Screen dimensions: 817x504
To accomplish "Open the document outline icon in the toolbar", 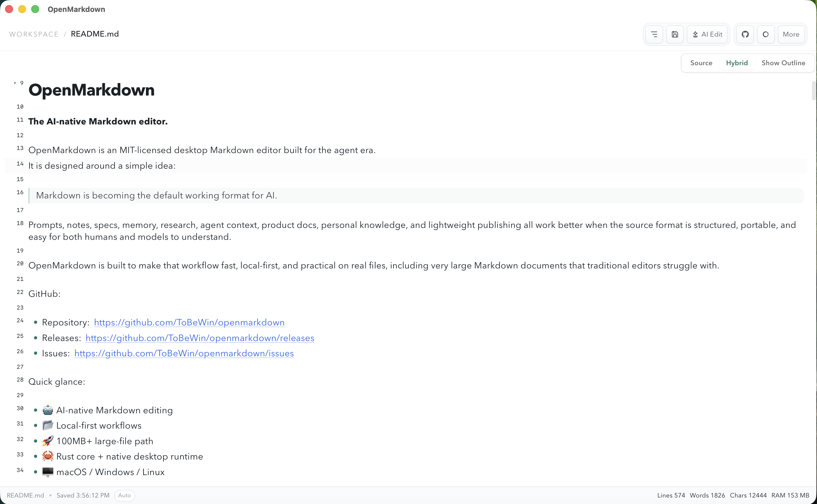I will tap(654, 34).
